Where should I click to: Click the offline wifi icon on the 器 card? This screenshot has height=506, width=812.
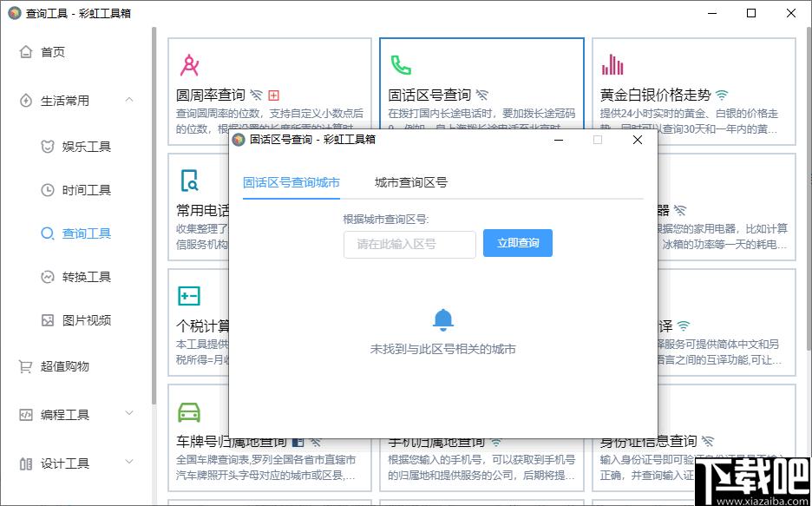click(680, 210)
